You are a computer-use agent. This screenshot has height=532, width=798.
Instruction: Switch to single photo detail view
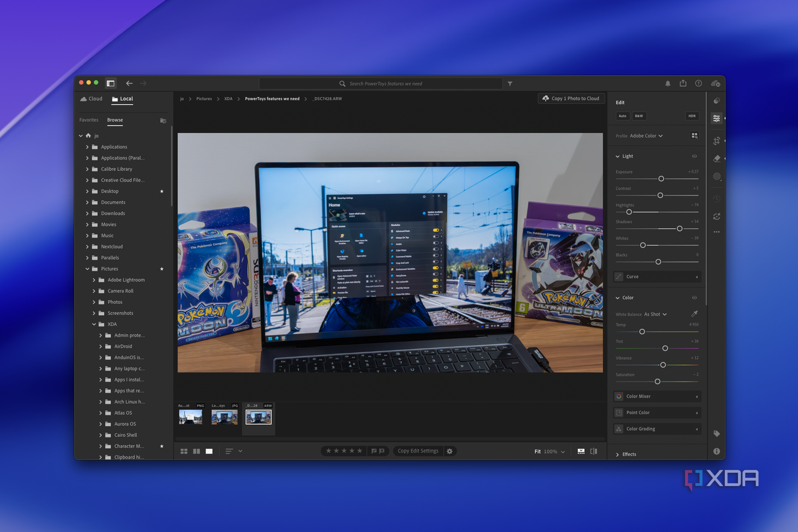pyautogui.click(x=209, y=451)
